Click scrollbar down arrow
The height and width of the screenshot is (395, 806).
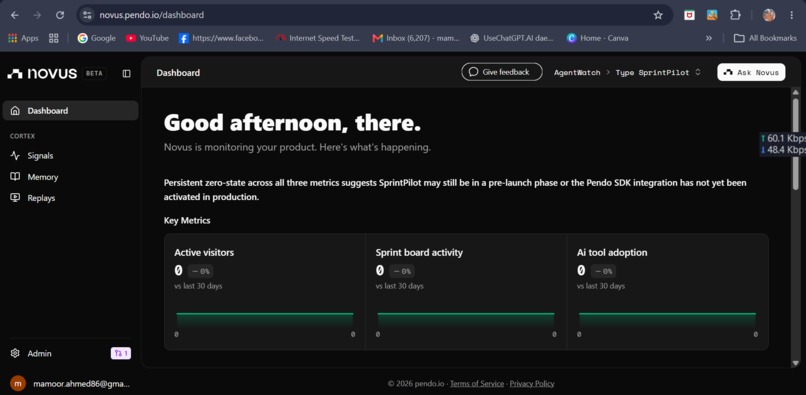pos(796,363)
